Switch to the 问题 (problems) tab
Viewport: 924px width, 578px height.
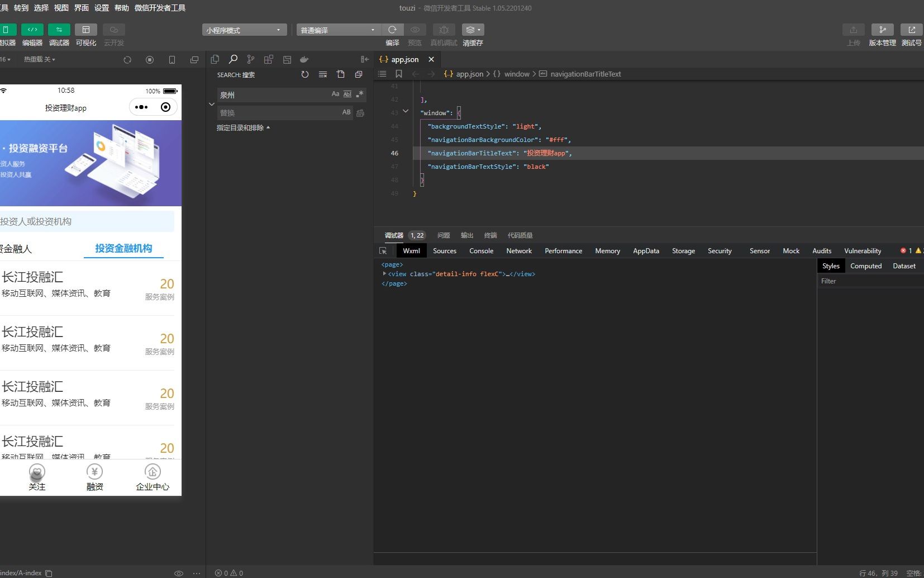tap(444, 235)
